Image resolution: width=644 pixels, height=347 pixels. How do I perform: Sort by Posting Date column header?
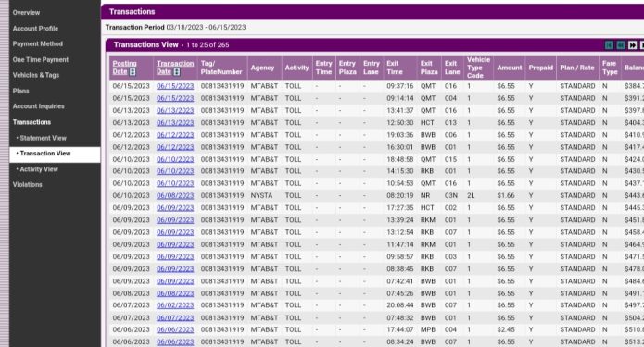click(x=124, y=68)
